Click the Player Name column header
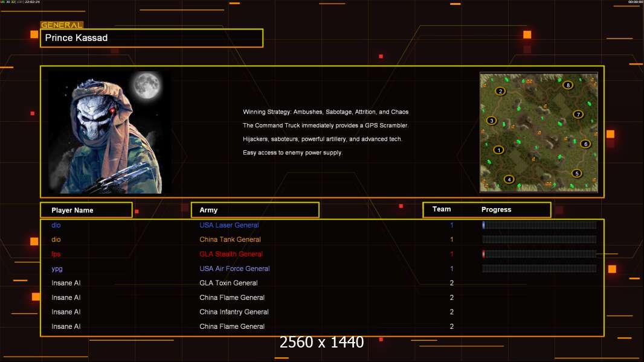644x362 pixels. pos(86,210)
